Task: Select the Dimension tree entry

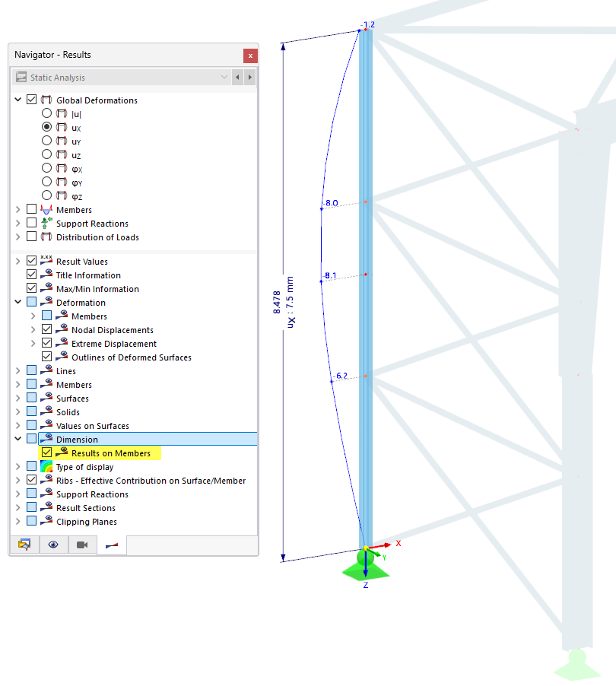Action: (75, 439)
